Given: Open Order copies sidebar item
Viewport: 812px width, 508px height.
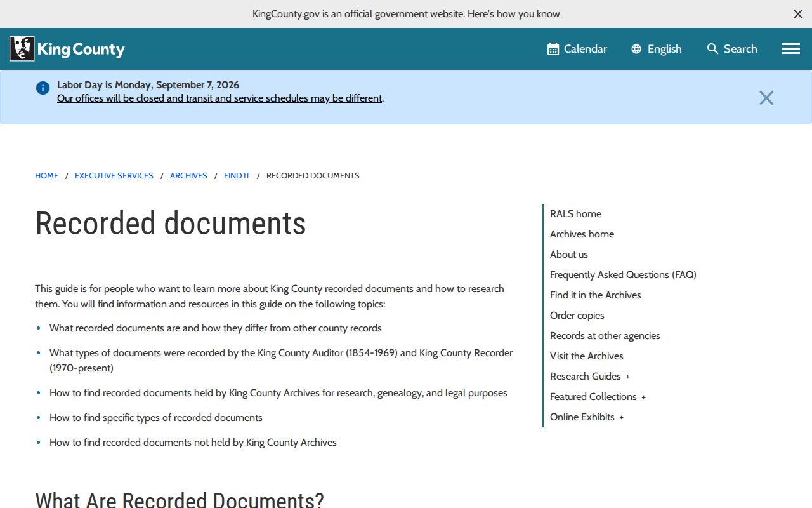Looking at the screenshot, I should click(x=577, y=316).
